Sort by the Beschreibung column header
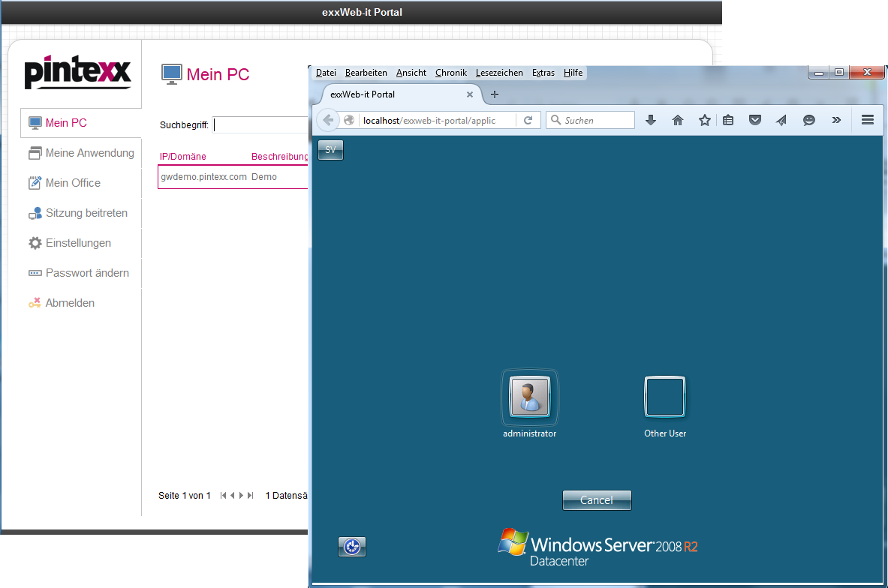Viewport: 888px width, 588px height. pyautogui.click(x=279, y=157)
